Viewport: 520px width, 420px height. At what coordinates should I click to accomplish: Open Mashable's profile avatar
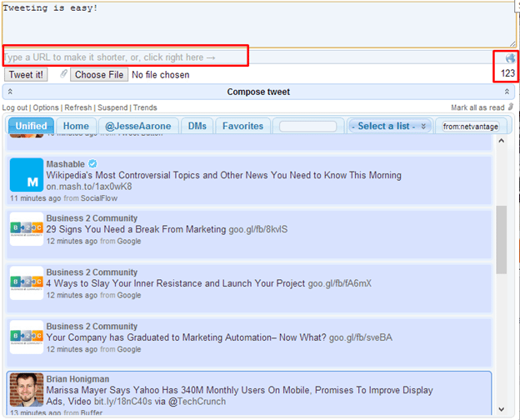point(27,175)
